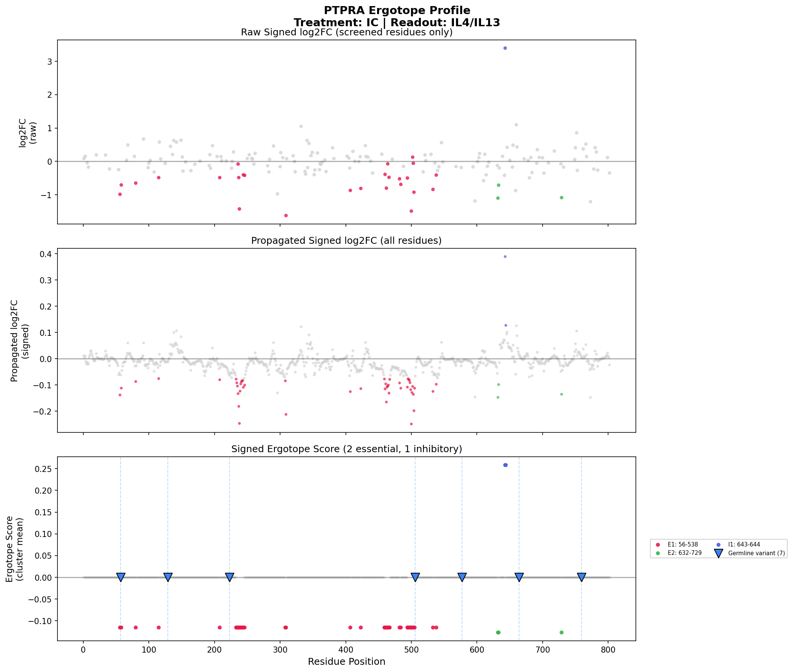Click blue inhibitory point atop raw log2FC panel

point(505,48)
